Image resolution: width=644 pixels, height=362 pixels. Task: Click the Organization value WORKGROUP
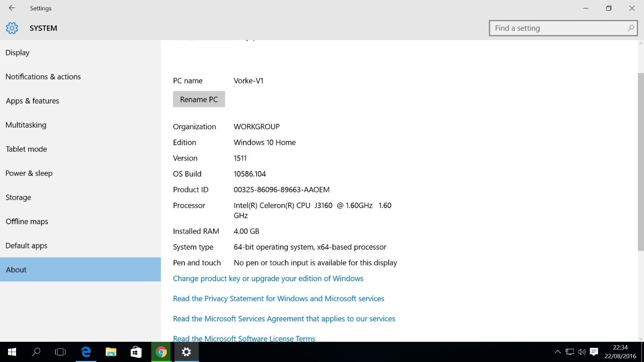(257, 127)
